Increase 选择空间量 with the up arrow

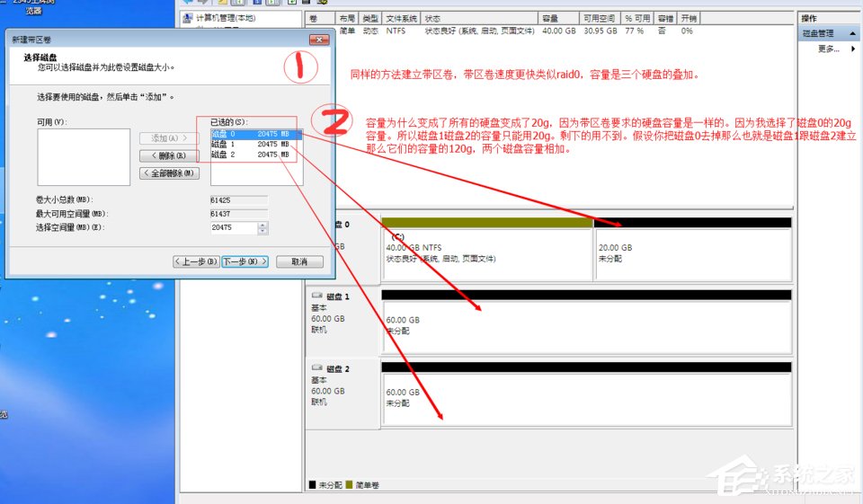(263, 225)
